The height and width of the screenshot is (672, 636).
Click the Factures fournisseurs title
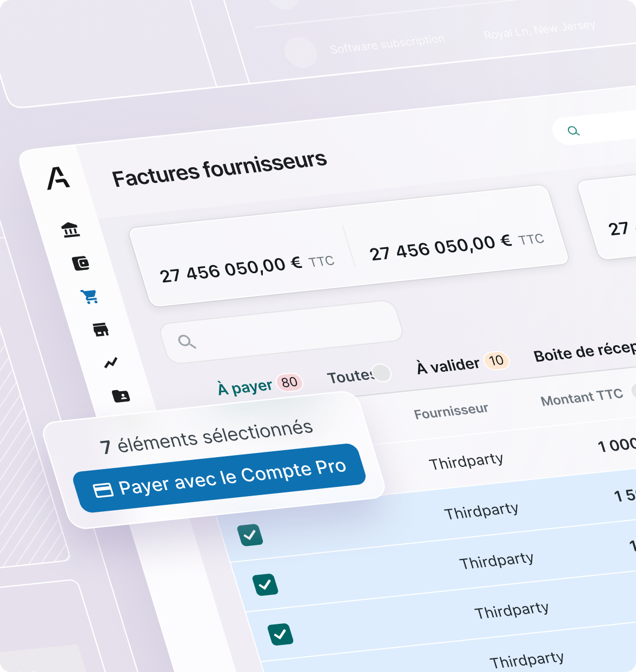pyautogui.click(x=219, y=169)
